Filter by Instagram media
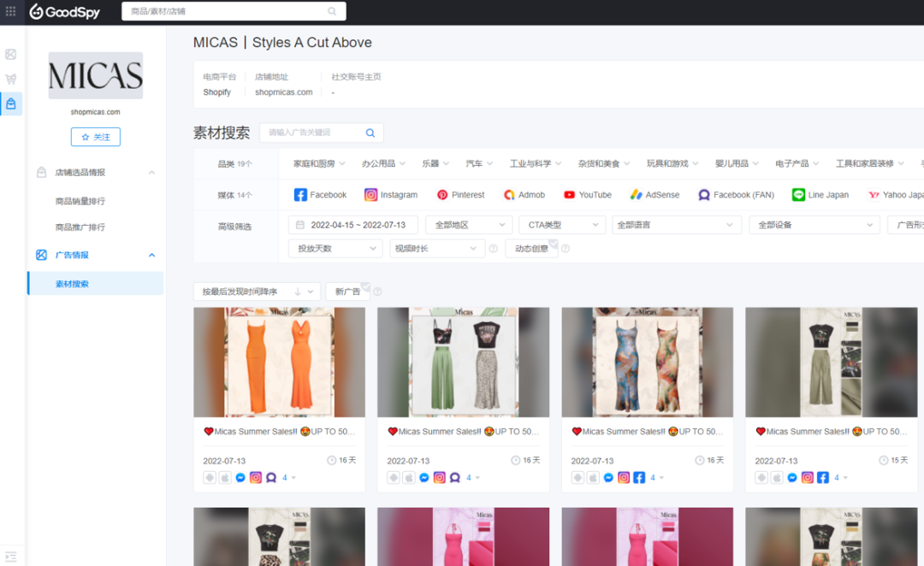This screenshot has width=924, height=566. pyautogui.click(x=391, y=195)
